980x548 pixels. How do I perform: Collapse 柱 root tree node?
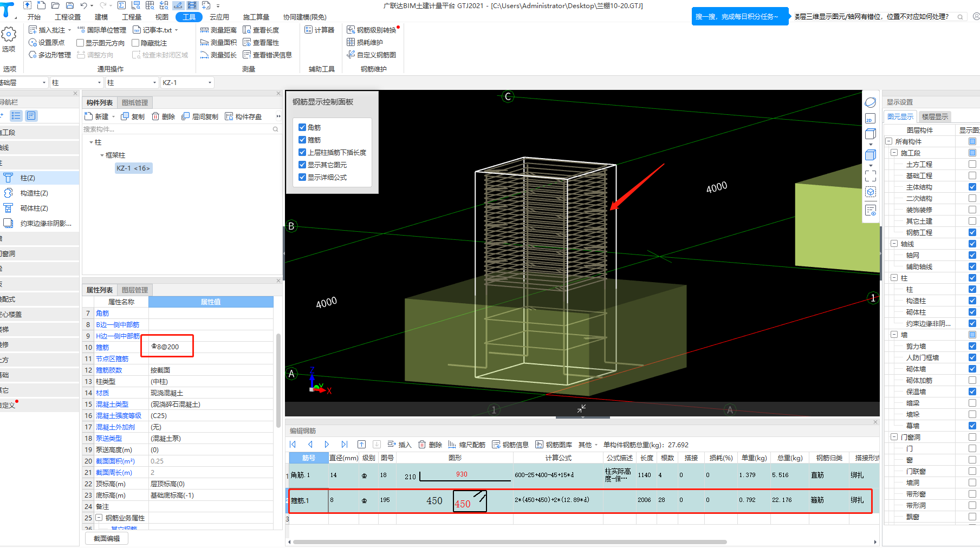point(91,142)
